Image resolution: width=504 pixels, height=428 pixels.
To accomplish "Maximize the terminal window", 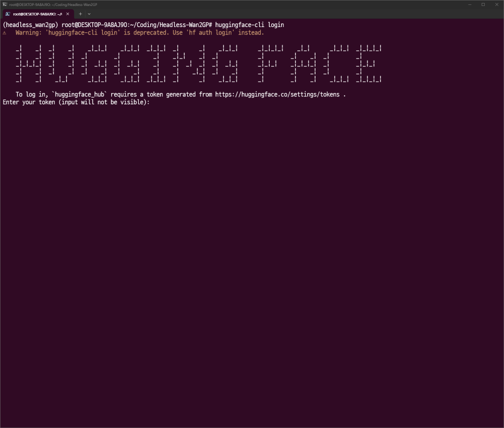I will pyautogui.click(x=483, y=4).
